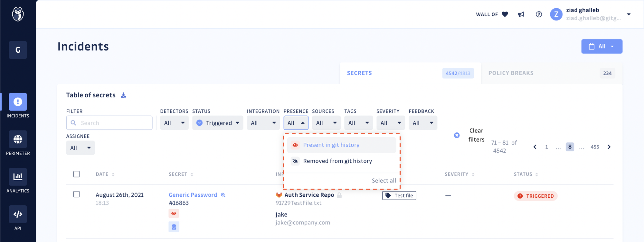Check the select-all checkbox in the table header

76,174
